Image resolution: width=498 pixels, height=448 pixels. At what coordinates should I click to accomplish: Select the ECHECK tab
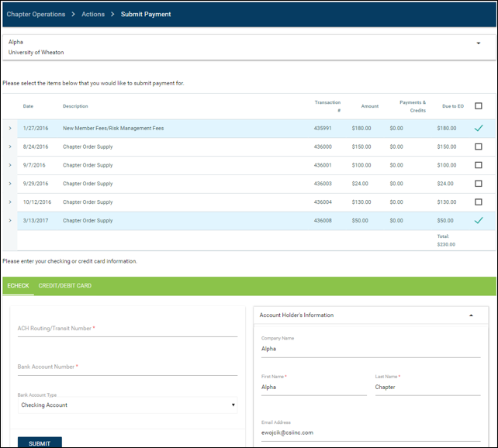pos(18,285)
